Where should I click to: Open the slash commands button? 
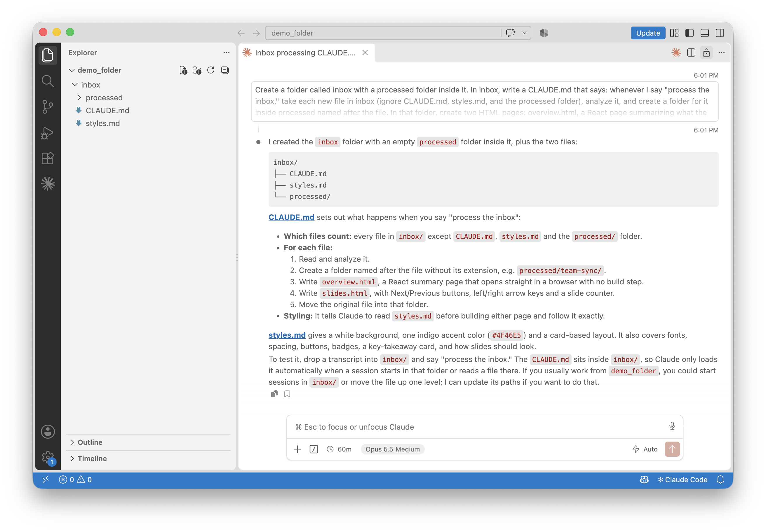coord(314,449)
